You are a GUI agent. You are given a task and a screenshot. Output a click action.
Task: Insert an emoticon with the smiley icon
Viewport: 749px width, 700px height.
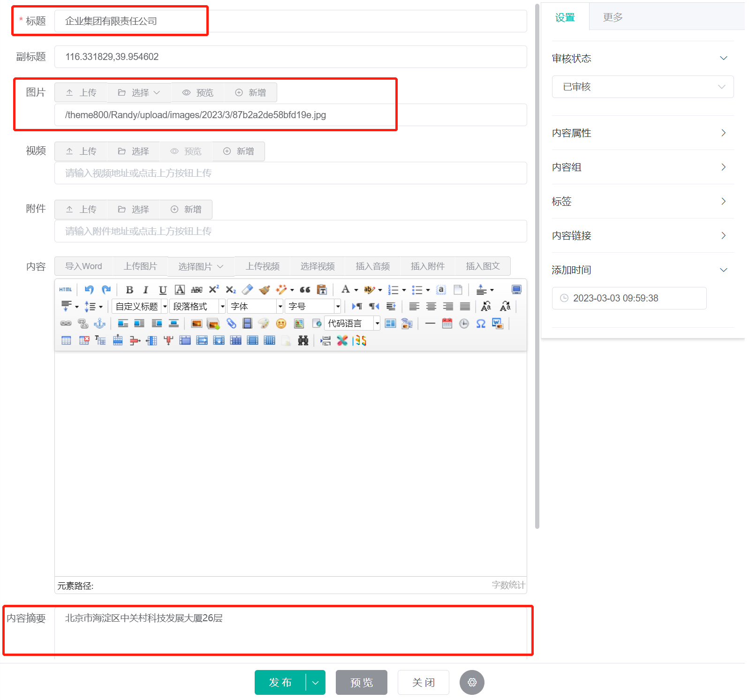point(281,324)
